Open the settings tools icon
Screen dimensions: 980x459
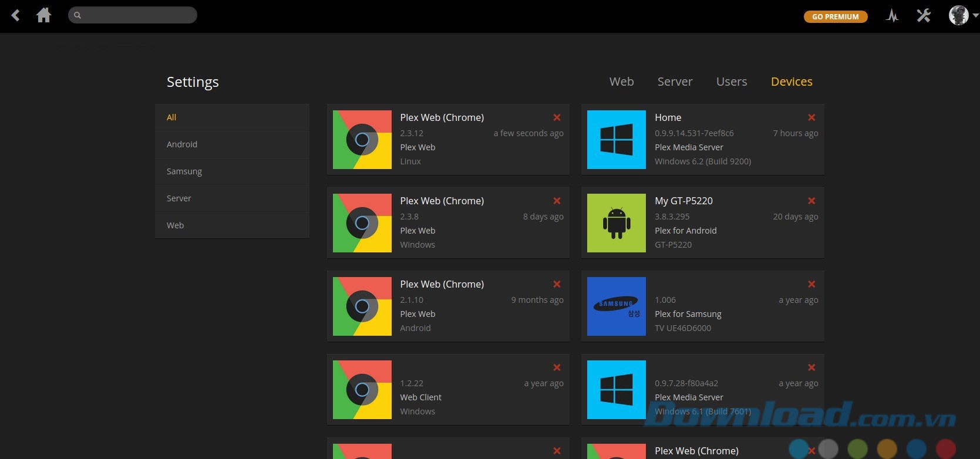click(x=924, y=16)
